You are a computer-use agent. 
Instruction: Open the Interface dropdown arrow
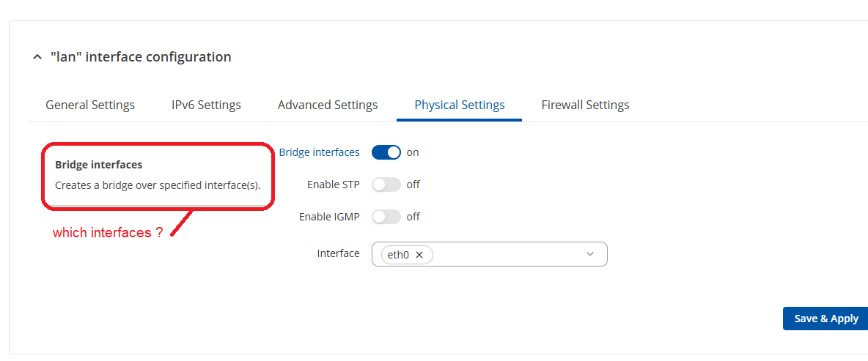pyautogui.click(x=590, y=254)
